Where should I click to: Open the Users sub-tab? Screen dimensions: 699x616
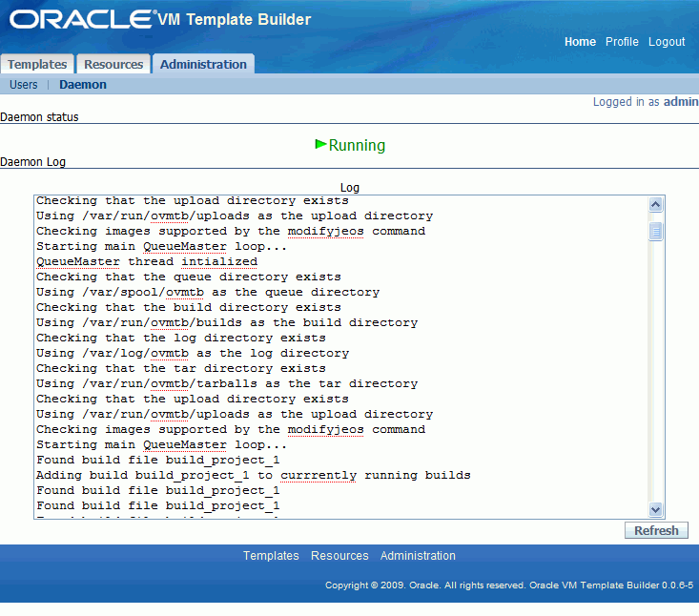pos(24,85)
